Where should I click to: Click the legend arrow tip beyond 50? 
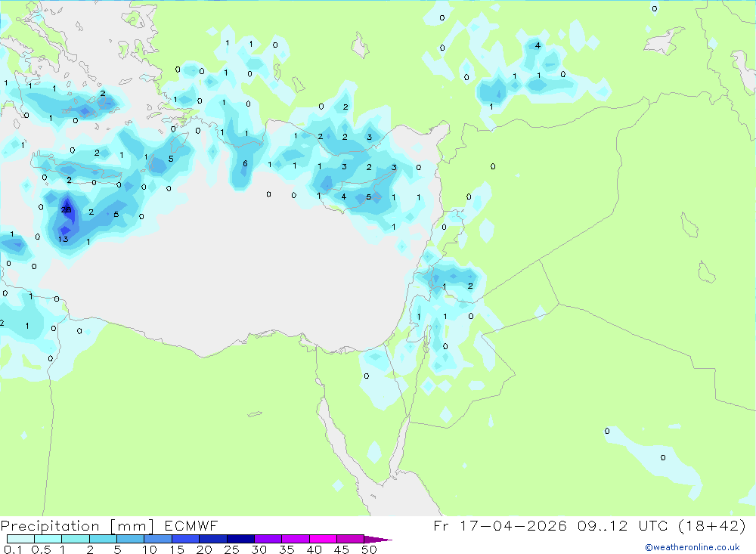click(x=378, y=540)
